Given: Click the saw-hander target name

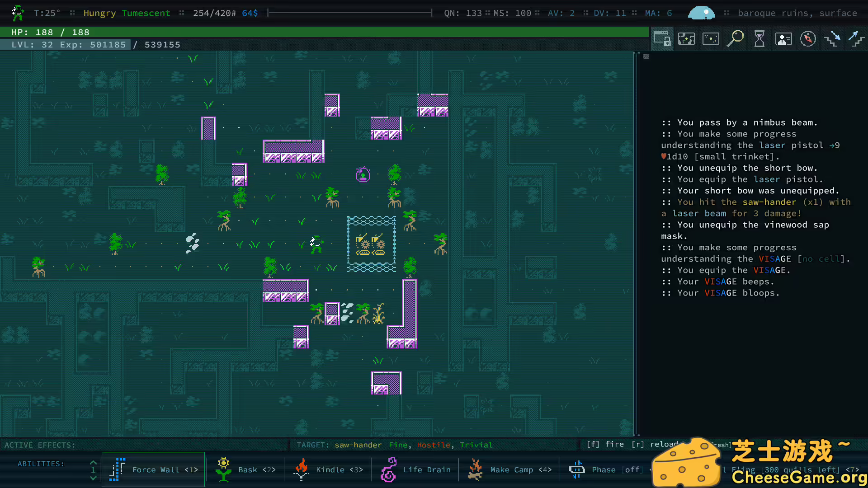Looking at the screenshot, I should (x=357, y=445).
